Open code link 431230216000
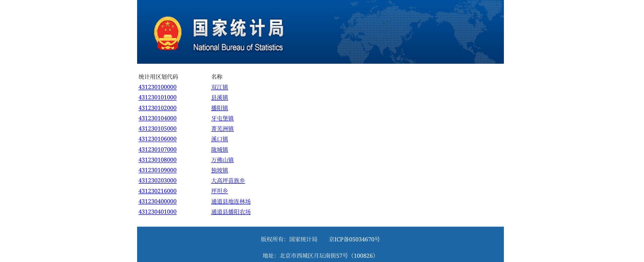The image size is (644, 262). coord(157,191)
